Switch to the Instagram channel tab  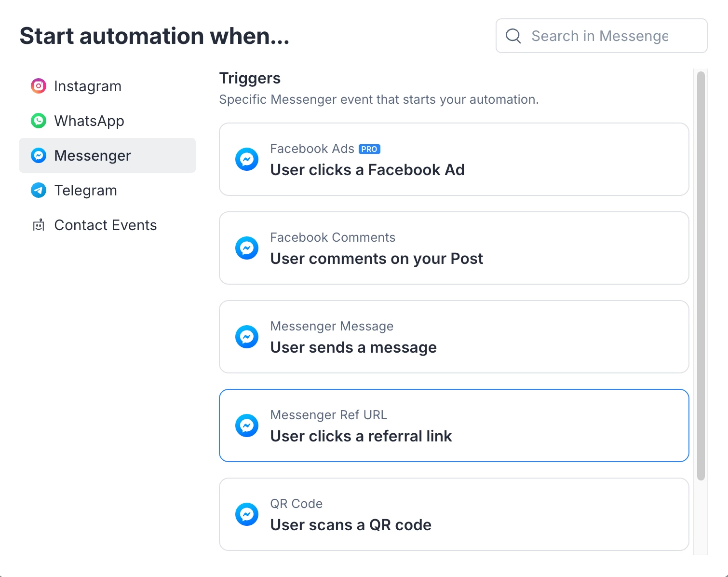click(88, 86)
